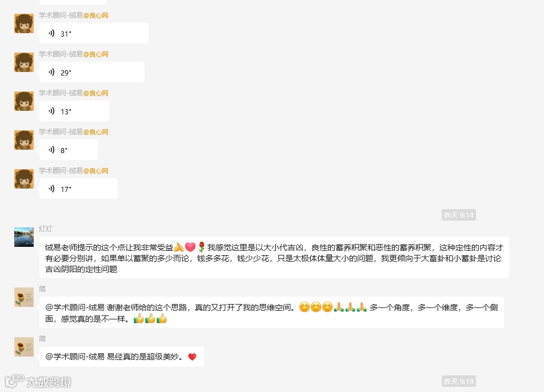The image size is (544, 392).
Task: Click the thumbs-up emojis in 简's message
Action: pyautogui.click(x=150, y=318)
